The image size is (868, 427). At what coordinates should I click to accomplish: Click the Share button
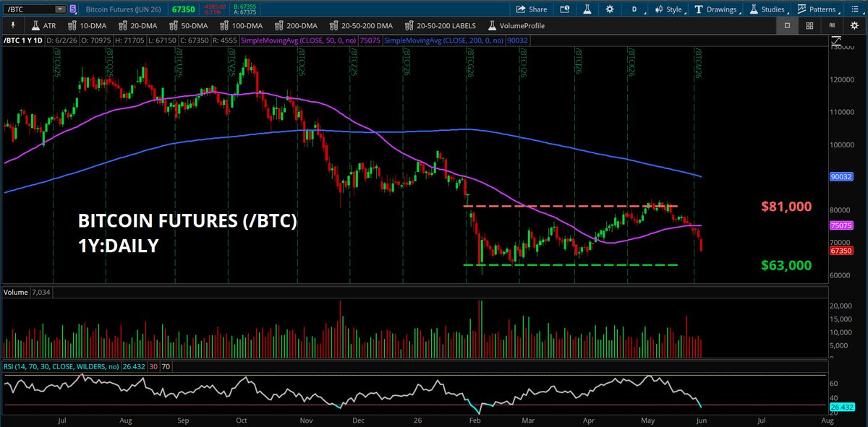pyautogui.click(x=532, y=9)
